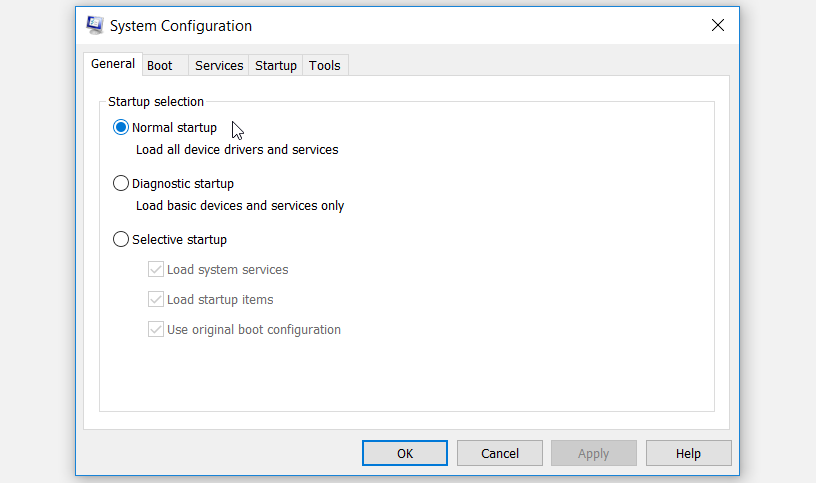Select the Normal startup radio button
This screenshot has height=483, width=816.
121,128
